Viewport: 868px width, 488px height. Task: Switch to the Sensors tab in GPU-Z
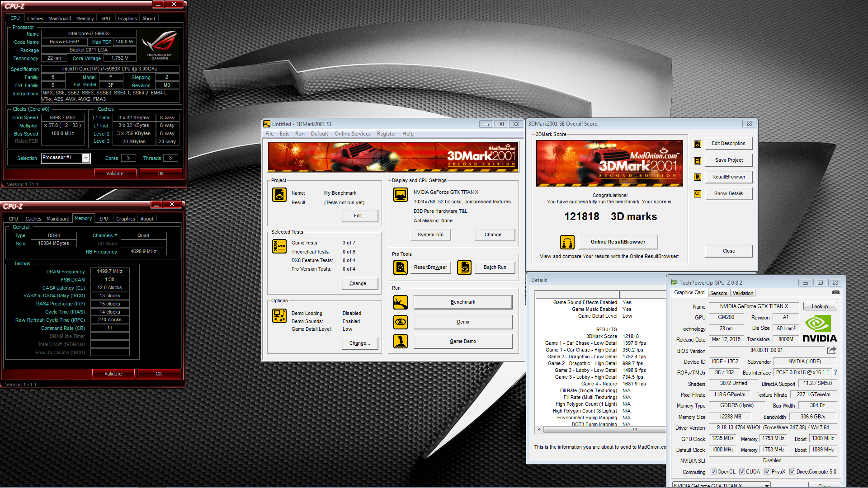(x=718, y=293)
